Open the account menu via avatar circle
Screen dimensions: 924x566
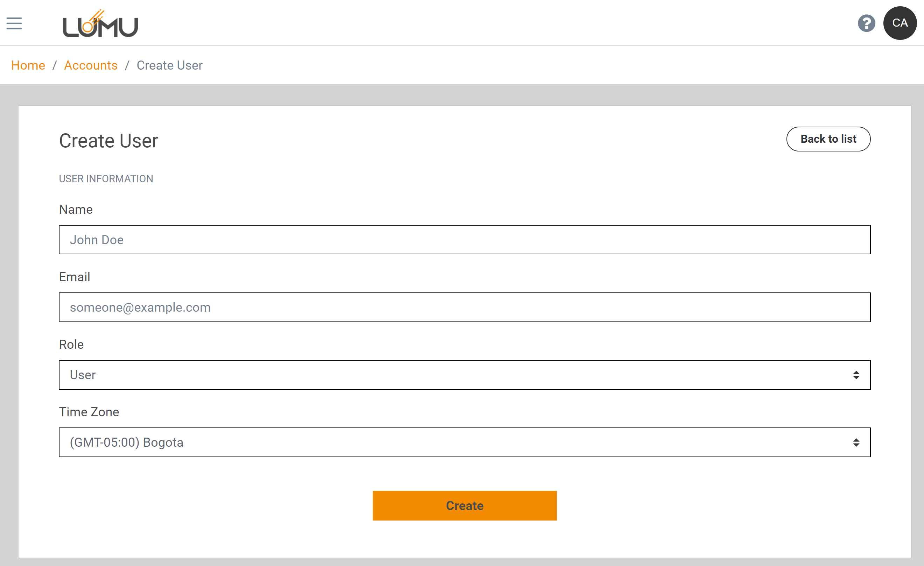click(899, 23)
